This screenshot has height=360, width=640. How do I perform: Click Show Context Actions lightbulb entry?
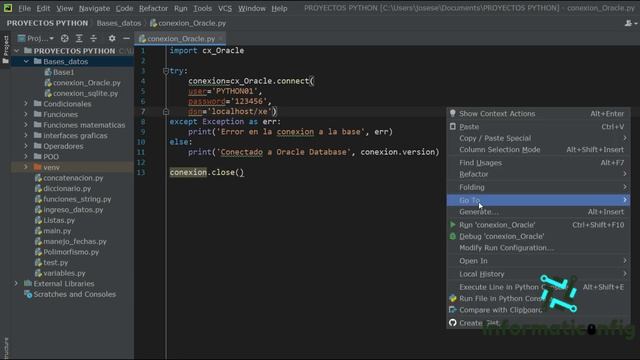coord(538,114)
